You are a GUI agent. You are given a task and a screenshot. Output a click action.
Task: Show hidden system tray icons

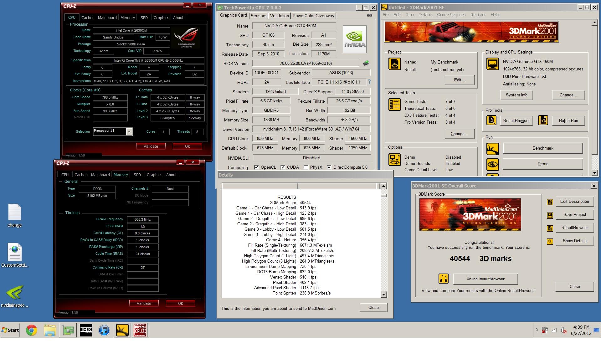[x=537, y=330]
